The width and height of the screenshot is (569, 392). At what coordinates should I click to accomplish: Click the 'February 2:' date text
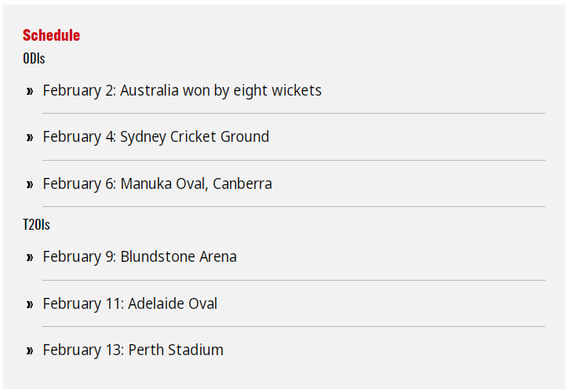coord(79,91)
